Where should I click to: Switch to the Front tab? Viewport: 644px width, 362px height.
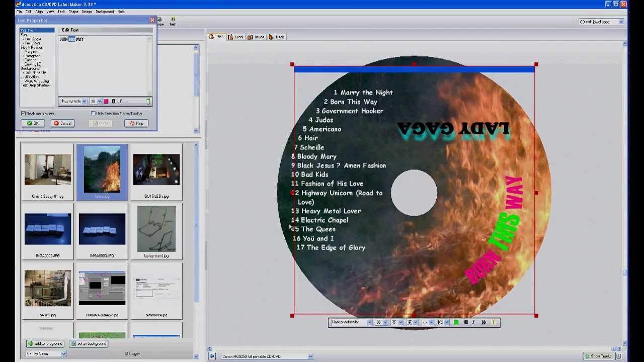click(235, 37)
